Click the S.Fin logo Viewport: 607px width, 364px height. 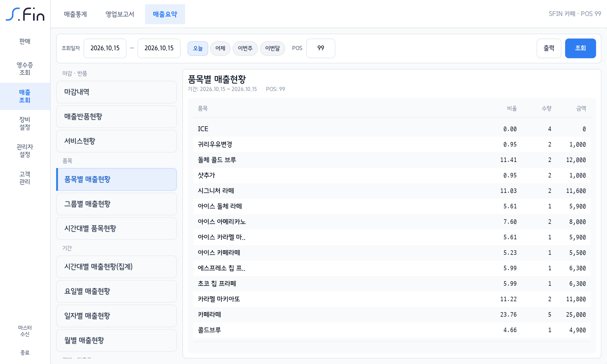coord(25,14)
